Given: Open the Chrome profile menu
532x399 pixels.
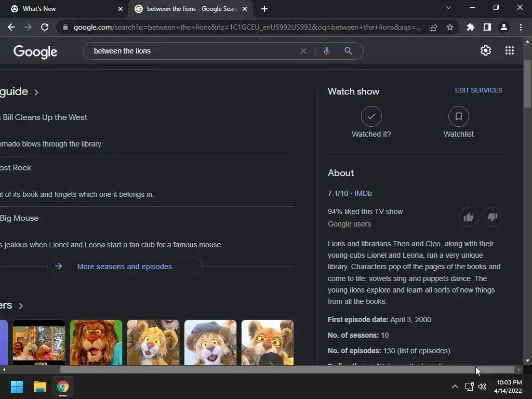Looking at the screenshot, I should pyautogui.click(x=504, y=27).
